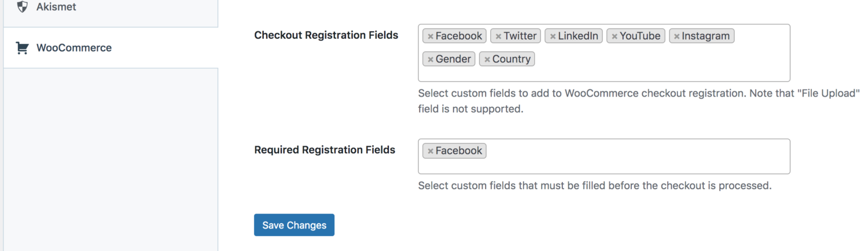
Task: Remove the LinkedIn tag using its x
Action: [x=553, y=36]
